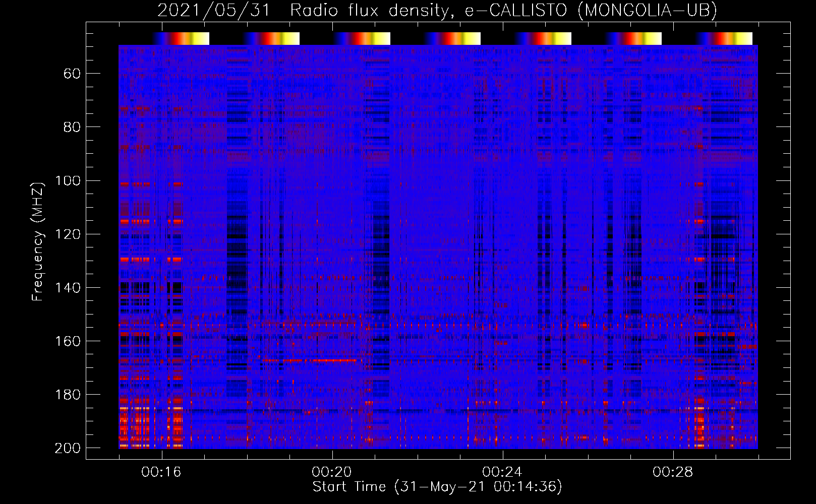Click the 00:24 time tick label
816x504 pixels.
click(502, 472)
